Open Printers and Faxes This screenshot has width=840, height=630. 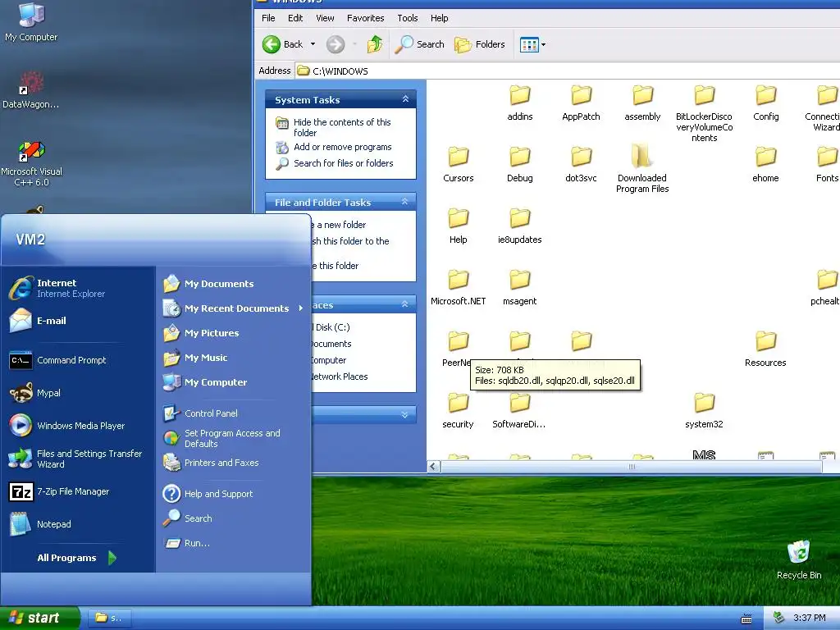(x=211, y=463)
